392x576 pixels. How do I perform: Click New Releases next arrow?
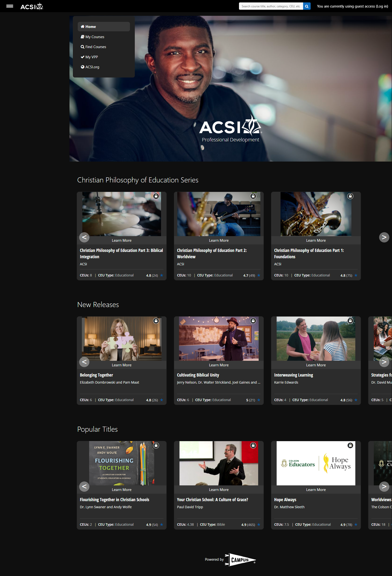[x=384, y=362]
